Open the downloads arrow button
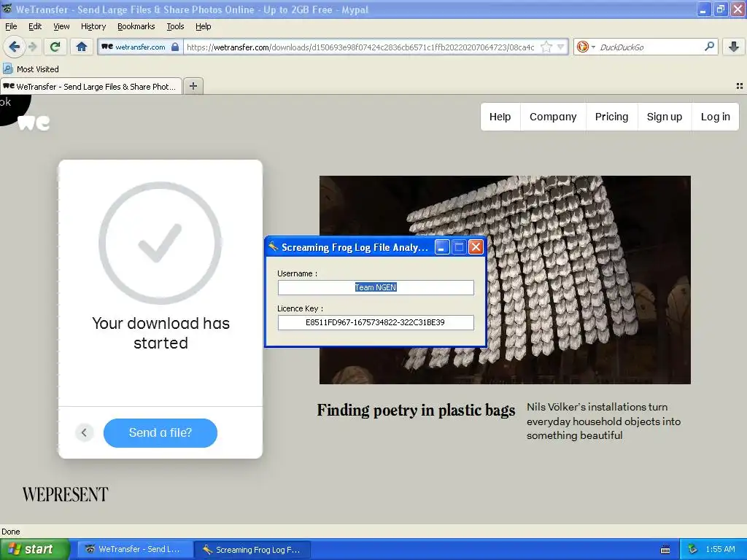The image size is (747, 560). point(734,47)
